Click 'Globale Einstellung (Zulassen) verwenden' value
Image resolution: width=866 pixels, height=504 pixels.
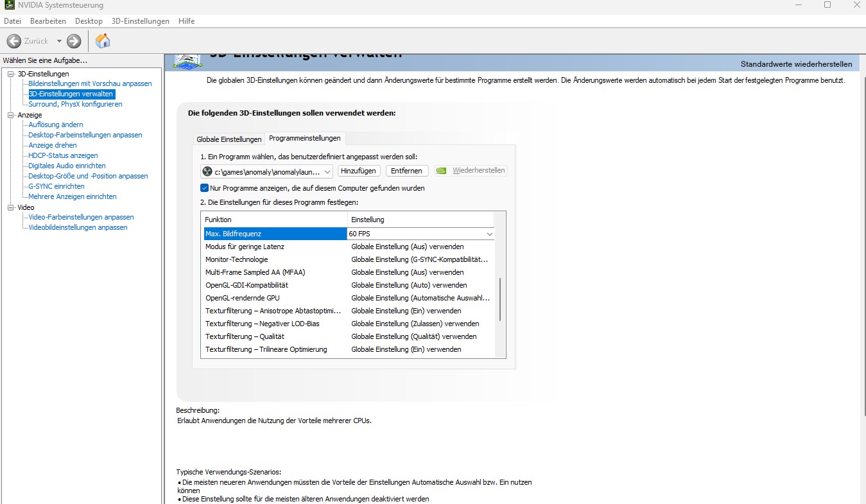[x=415, y=324]
